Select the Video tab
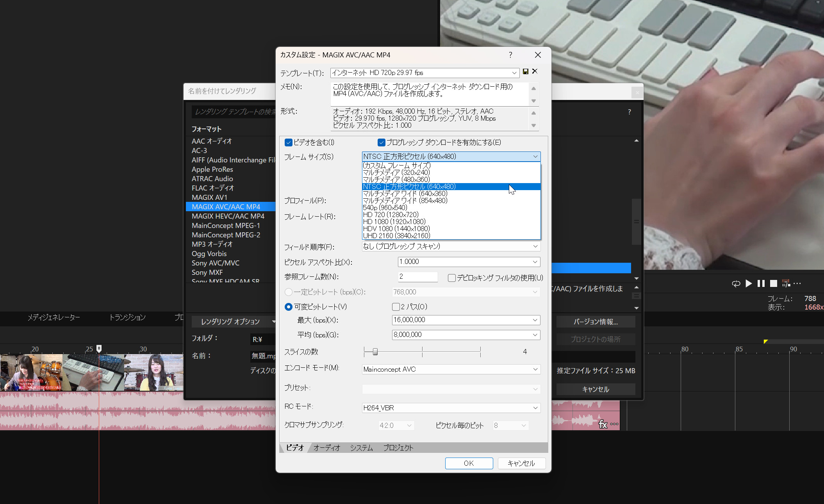 295,448
